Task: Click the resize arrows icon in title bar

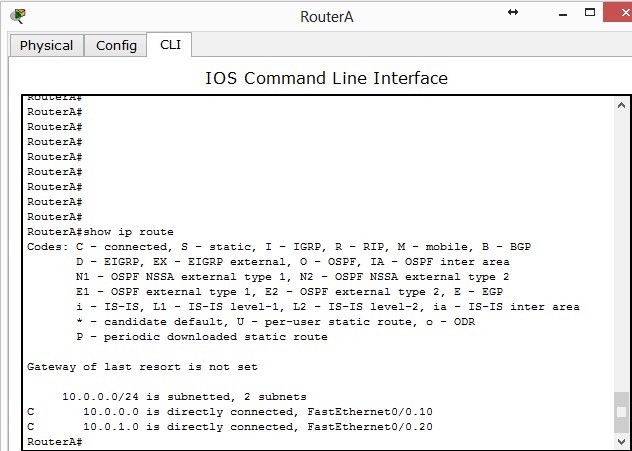Action: (x=513, y=12)
